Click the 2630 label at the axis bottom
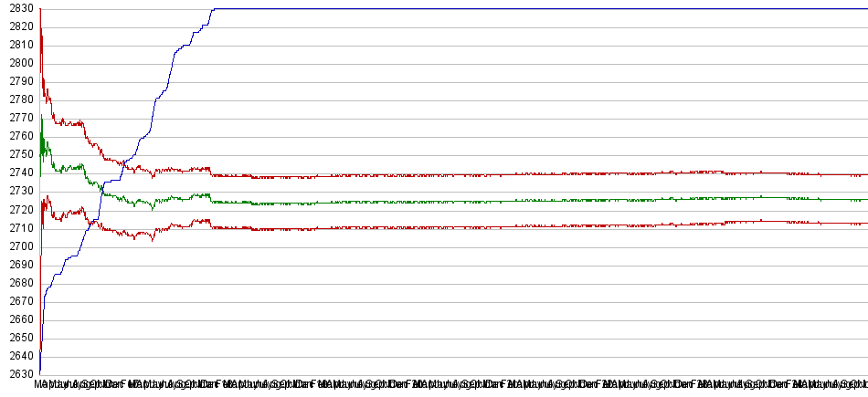Screen dimensions: 868x397 coord(17,373)
